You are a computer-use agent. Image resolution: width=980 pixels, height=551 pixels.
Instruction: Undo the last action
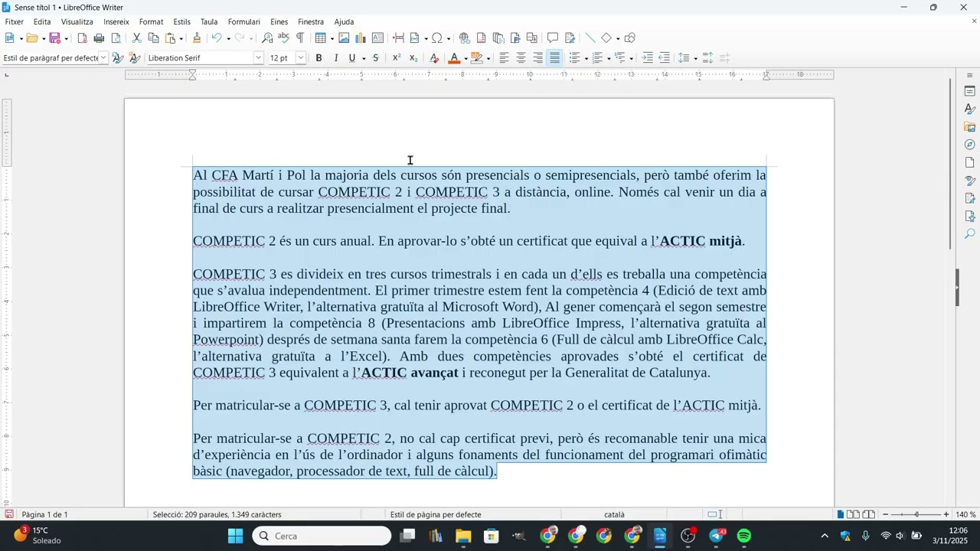point(217,38)
